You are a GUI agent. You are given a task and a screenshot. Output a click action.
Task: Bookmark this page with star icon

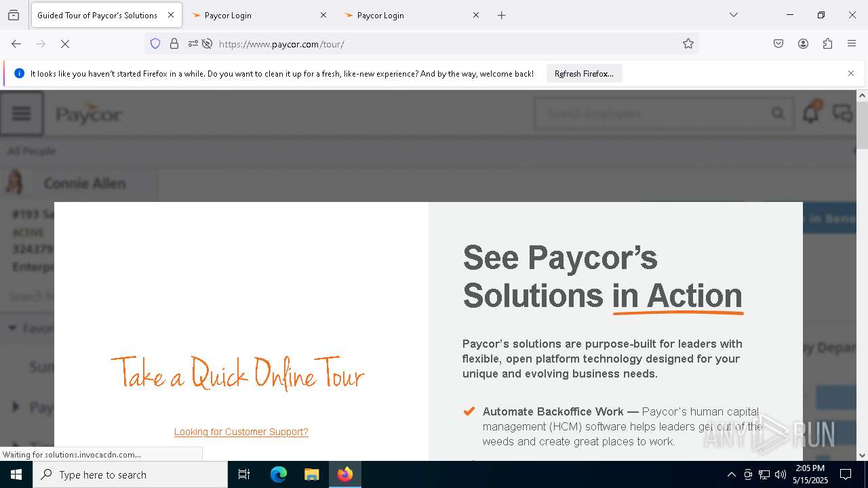[688, 44]
